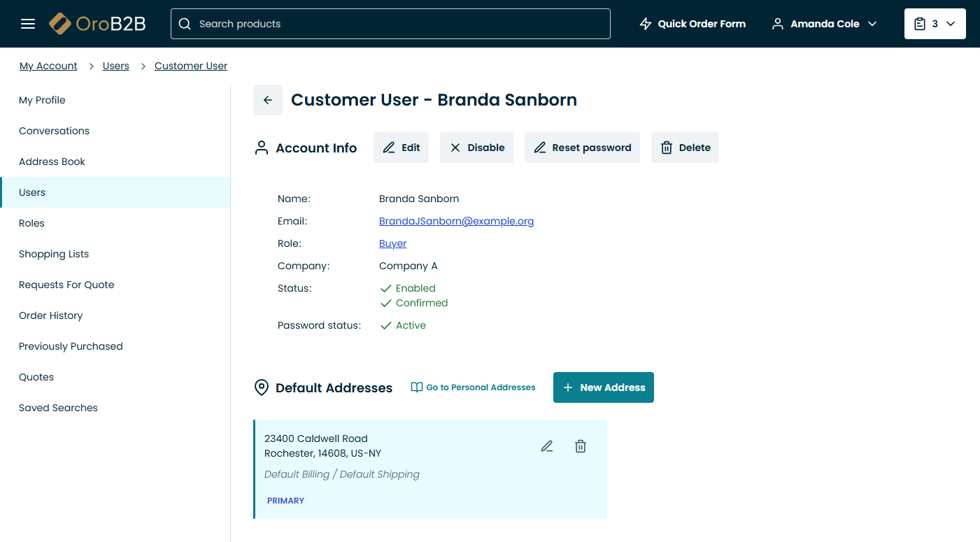Click the Delete user button

pyautogui.click(x=685, y=148)
